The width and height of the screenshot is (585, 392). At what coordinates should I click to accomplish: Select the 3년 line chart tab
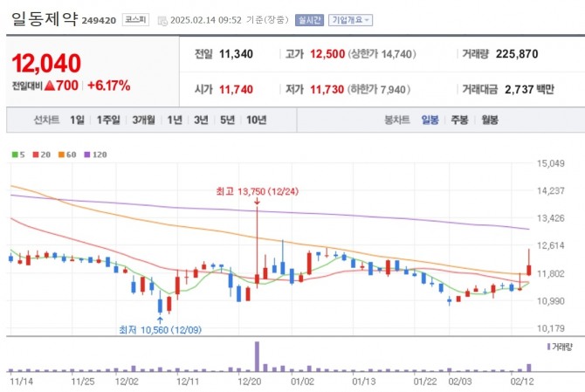point(201,120)
